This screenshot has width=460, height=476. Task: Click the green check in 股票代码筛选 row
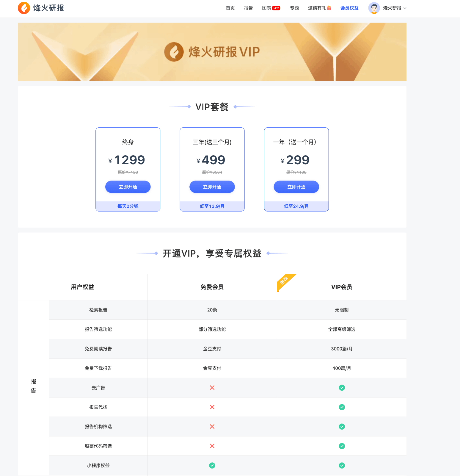[342, 446]
